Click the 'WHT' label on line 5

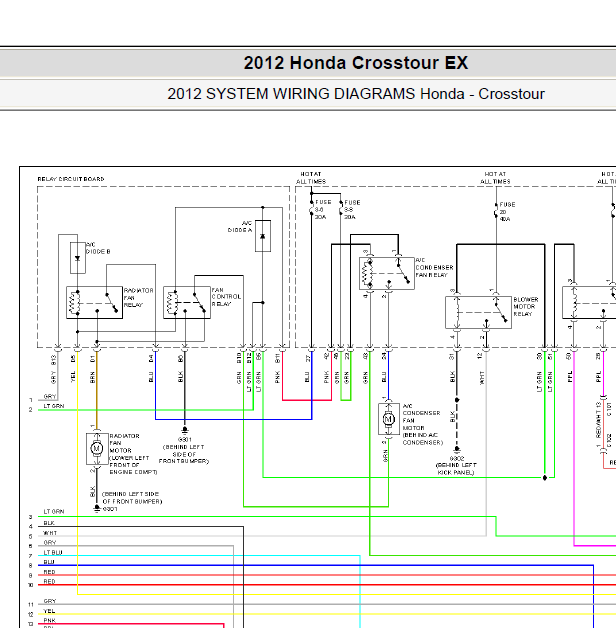[50, 533]
